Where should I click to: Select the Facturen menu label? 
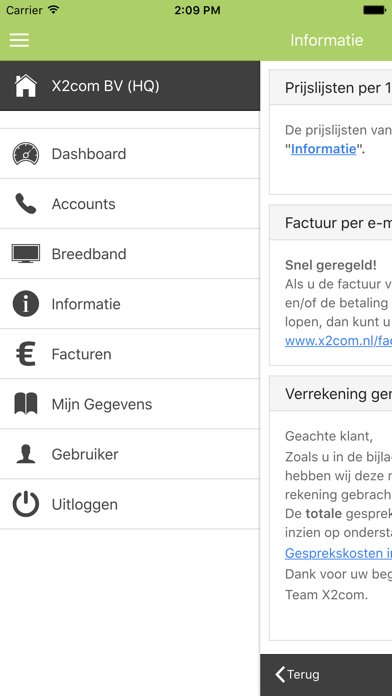click(82, 354)
